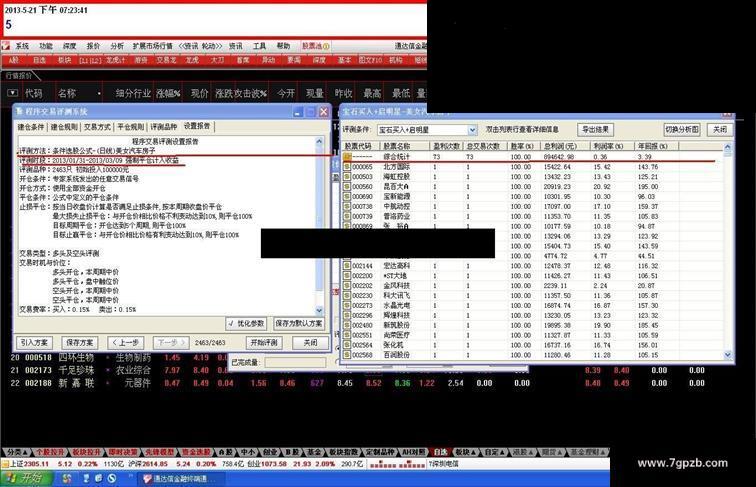This screenshot has width=756, height=487.
Task: Select the 自选 red toolbar button
Action: tap(39, 60)
